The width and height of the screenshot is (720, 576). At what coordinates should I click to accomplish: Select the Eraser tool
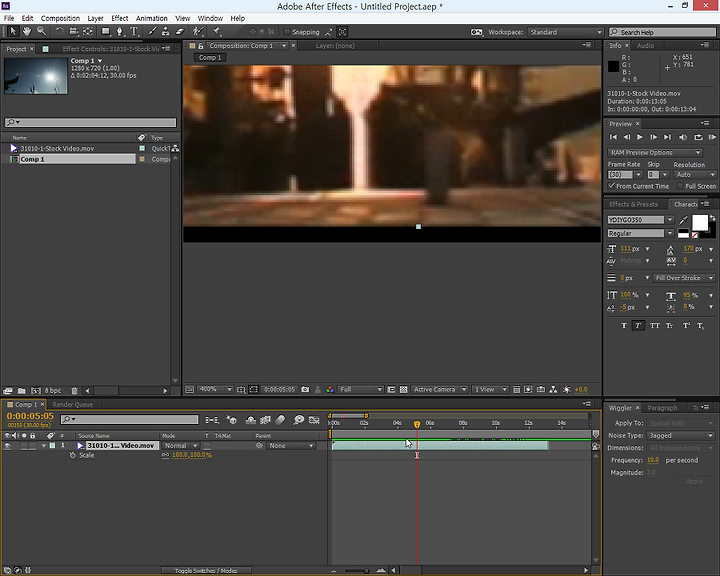tap(180, 32)
